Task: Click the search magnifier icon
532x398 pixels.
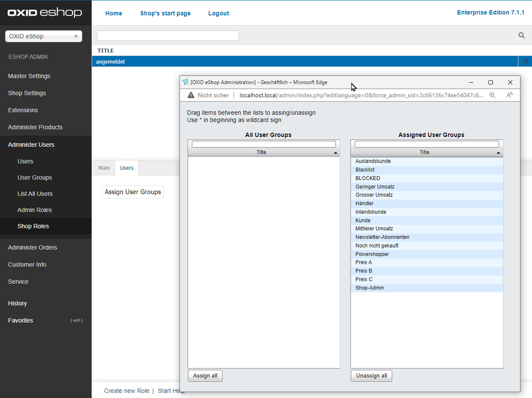Action: (521, 35)
